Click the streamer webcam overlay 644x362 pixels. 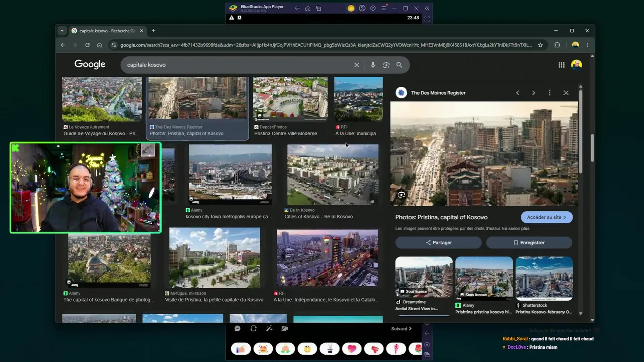(86, 188)
